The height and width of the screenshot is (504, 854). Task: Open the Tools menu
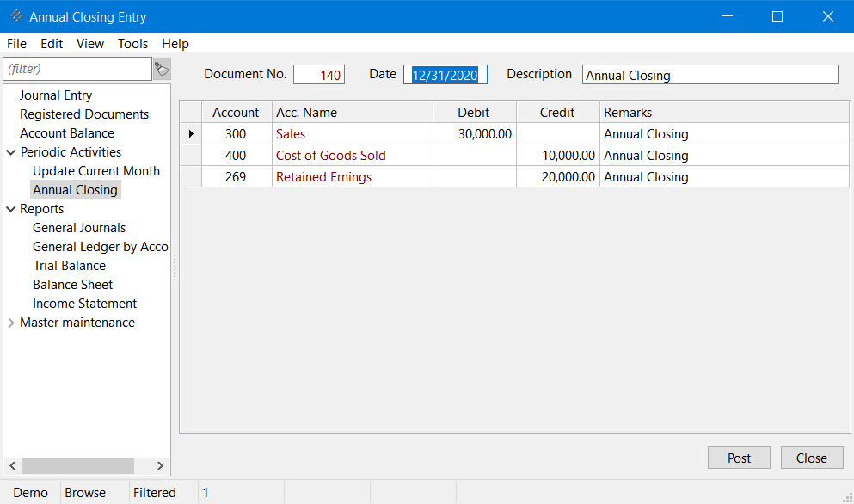tap(132, 44)
